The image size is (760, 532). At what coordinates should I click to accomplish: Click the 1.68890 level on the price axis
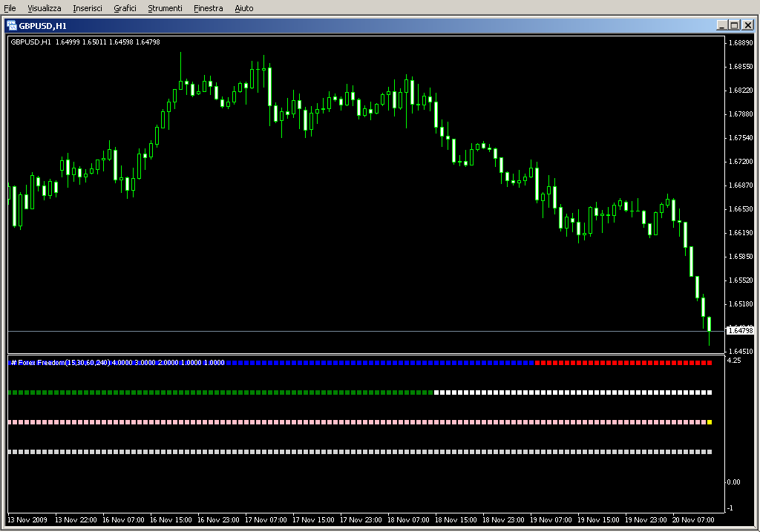tap(740, 43)
